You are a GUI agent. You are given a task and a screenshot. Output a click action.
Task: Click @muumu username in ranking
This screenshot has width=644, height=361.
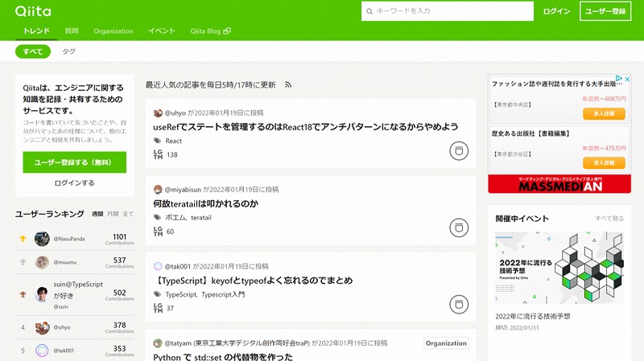click(65, 262)
